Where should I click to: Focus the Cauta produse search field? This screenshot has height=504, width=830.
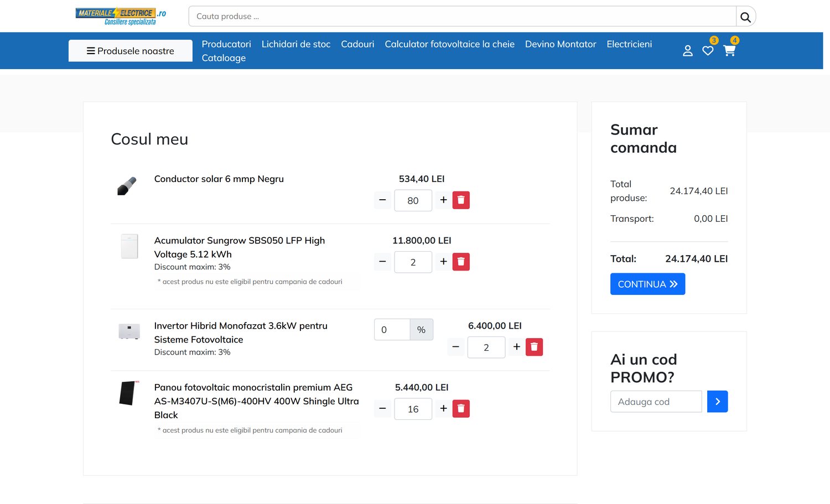pos(463,17)
